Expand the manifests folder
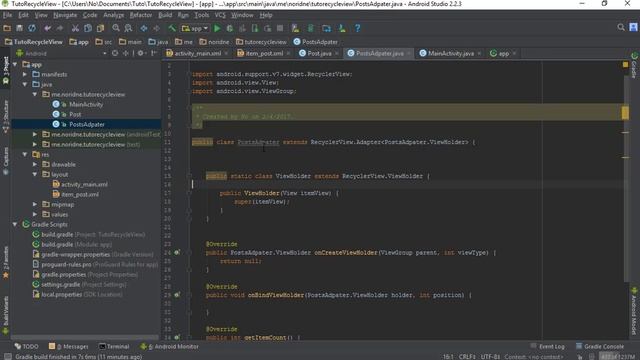This screenshot has width=640, height=360. [x=25, y=74]
